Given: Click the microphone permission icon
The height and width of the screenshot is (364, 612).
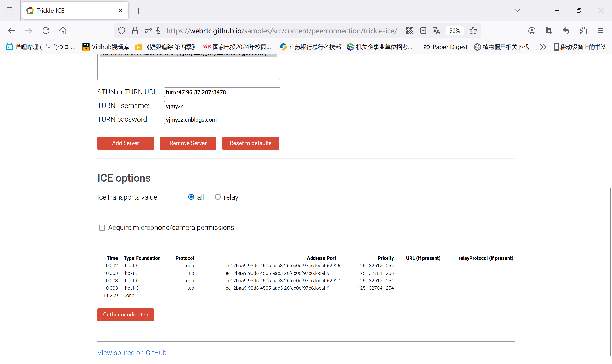Looking at the screenshot, I should (x=158, y=31).
